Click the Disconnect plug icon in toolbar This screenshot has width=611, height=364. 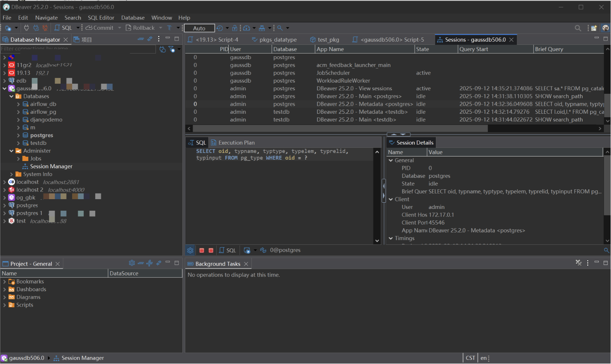click(45, 28)
